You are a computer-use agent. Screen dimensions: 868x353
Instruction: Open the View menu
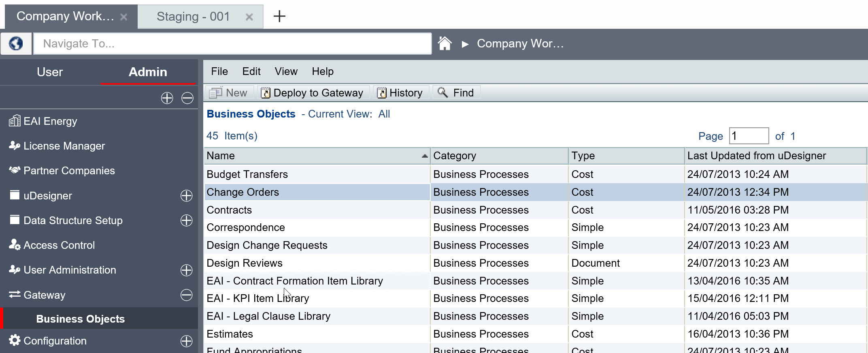(x=286, y=71)
